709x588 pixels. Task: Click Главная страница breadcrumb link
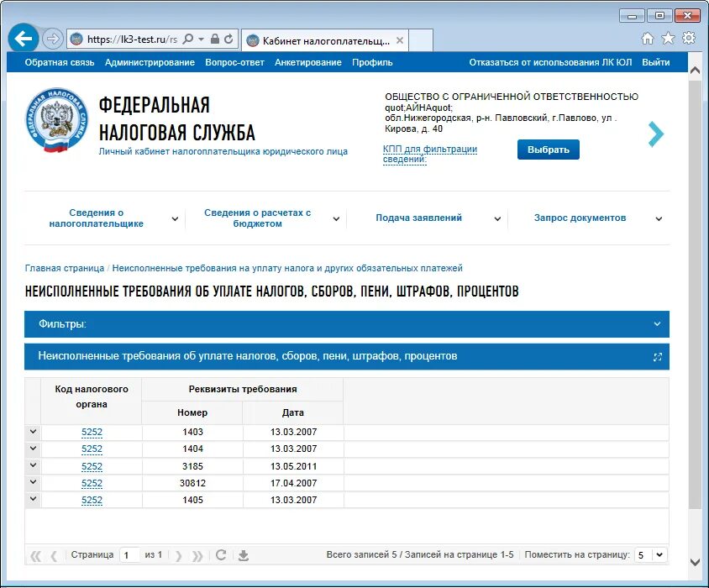(x=64, y=268)
